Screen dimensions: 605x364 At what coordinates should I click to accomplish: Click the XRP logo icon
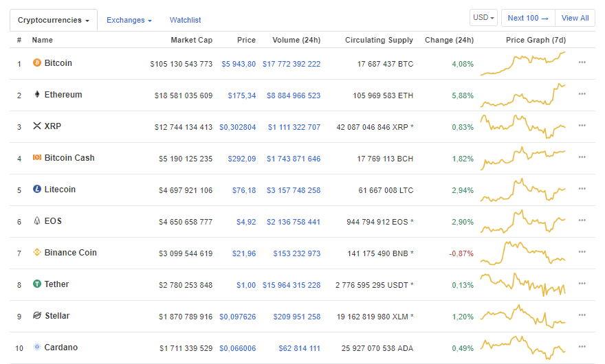(x=37, y=126)
